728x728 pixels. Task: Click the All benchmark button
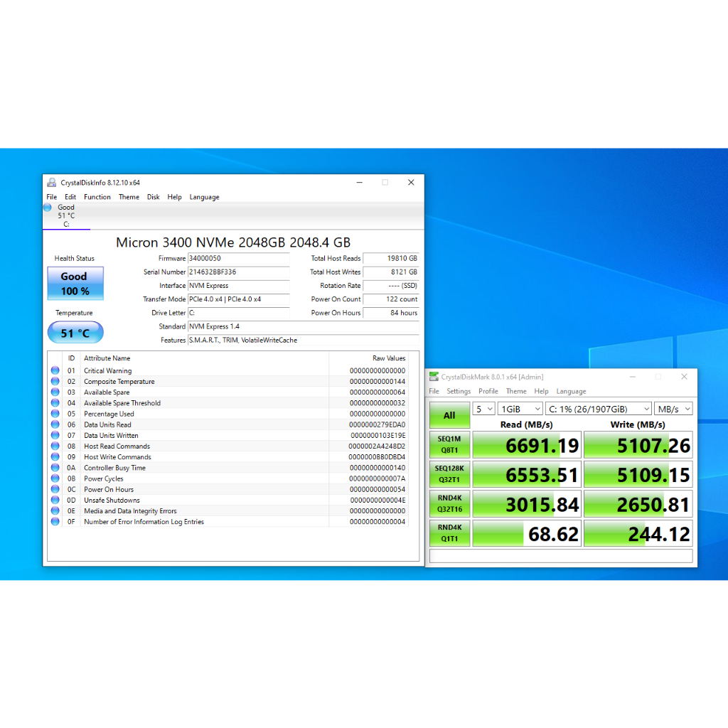[449, 415]
